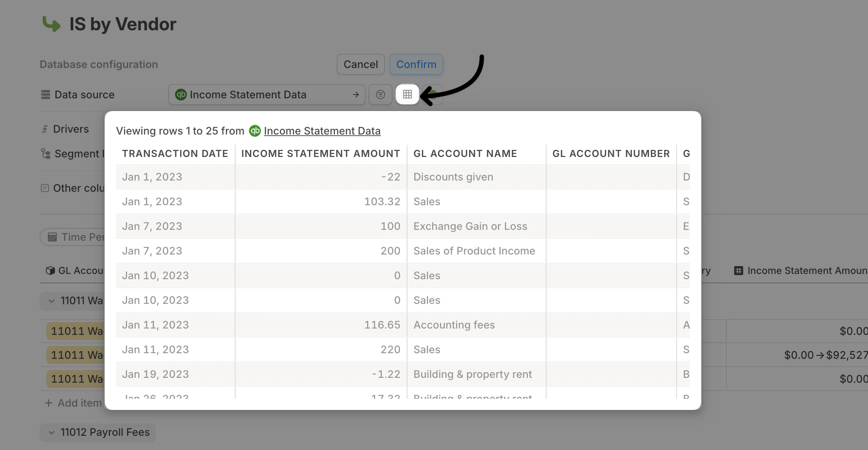The height and width of the screenshot is (450, 868).
Task: Open the Income Statement Data link
Action: pyautogui.click(x=322, y=131)
